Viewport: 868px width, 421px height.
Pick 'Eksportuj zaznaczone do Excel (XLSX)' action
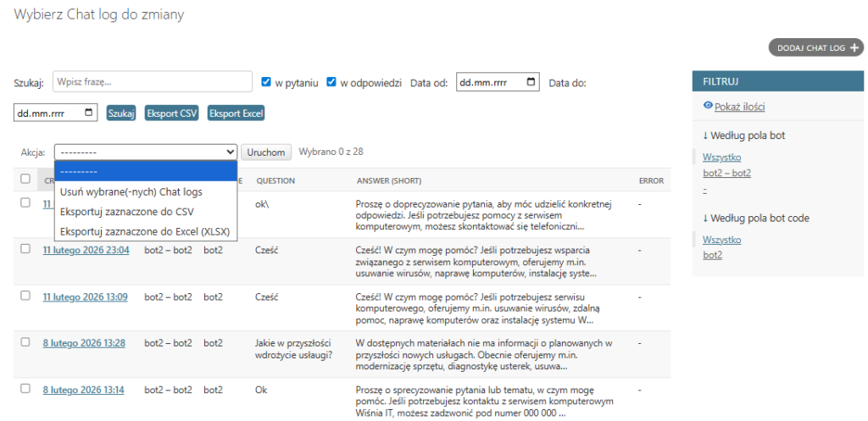coord(144,231)
